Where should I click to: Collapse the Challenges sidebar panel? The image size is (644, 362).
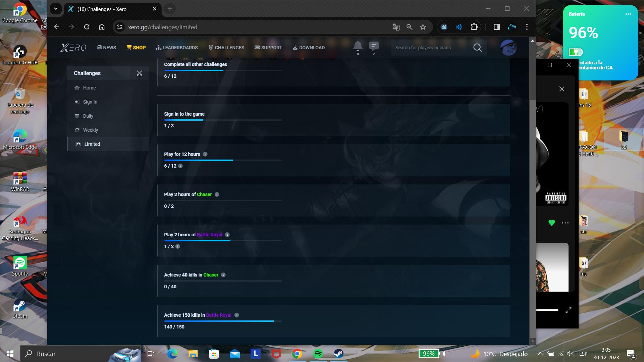(x=140, y=73)
